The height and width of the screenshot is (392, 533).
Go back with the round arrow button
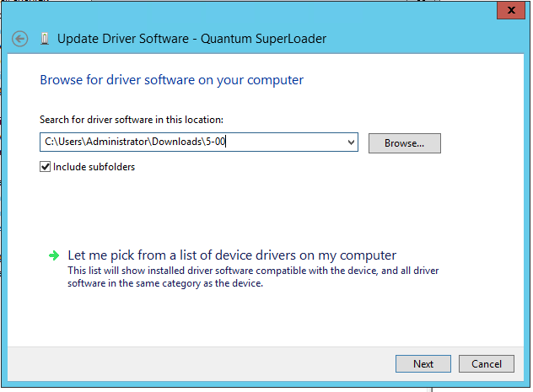[x=19, y=39]
